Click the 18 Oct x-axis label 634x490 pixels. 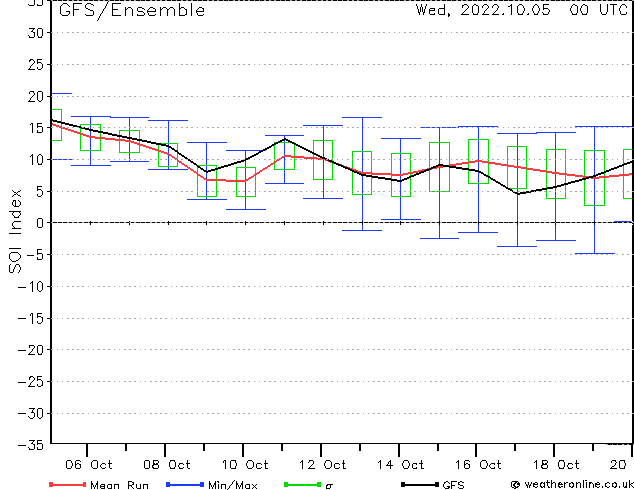point(556,465)
